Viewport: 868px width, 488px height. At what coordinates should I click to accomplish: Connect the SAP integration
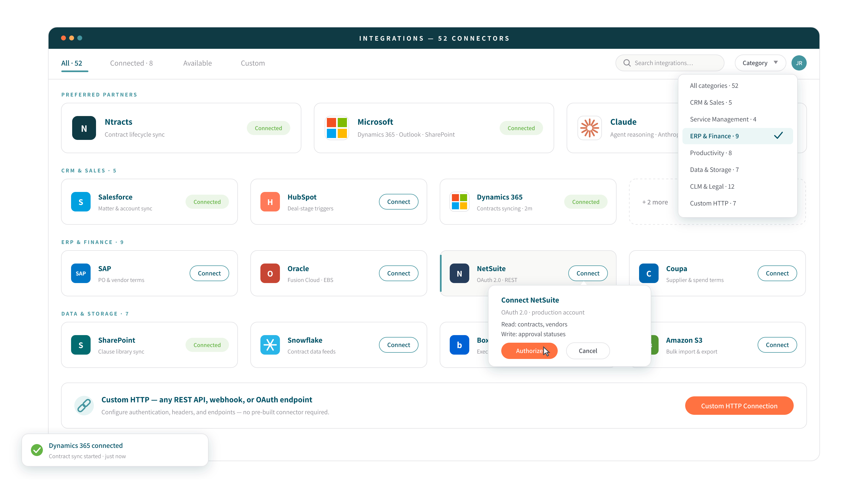(209, 273)
